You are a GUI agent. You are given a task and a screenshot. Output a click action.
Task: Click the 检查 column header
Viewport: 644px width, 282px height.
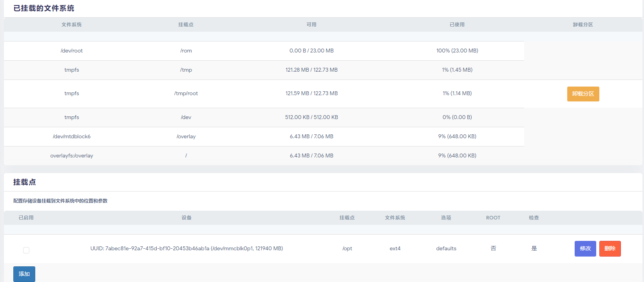534,218
